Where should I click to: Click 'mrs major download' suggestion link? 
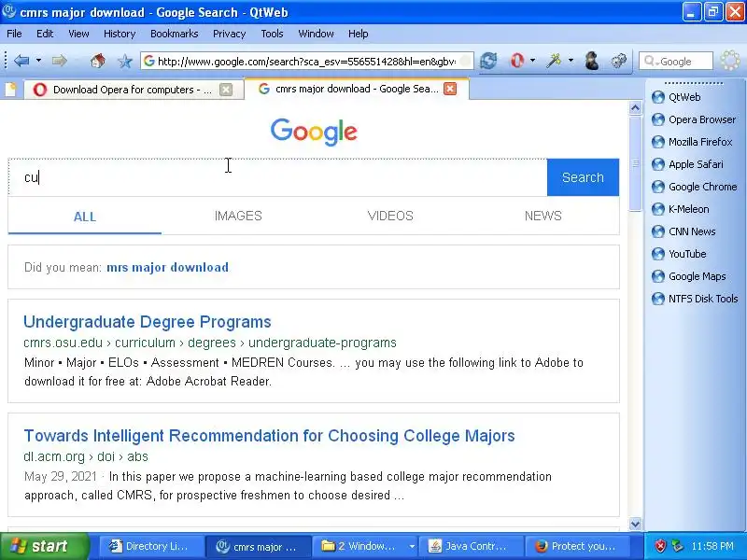[168, 267]
